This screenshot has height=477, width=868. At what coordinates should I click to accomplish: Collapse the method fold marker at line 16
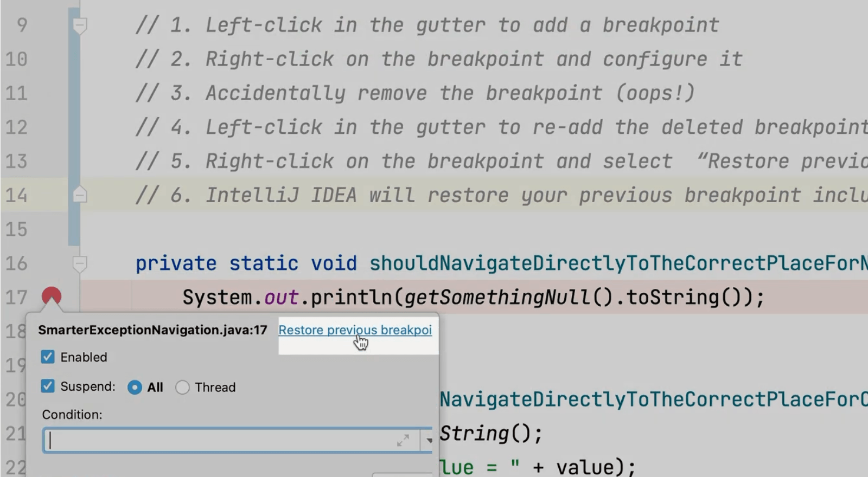[x=80, y=264]
